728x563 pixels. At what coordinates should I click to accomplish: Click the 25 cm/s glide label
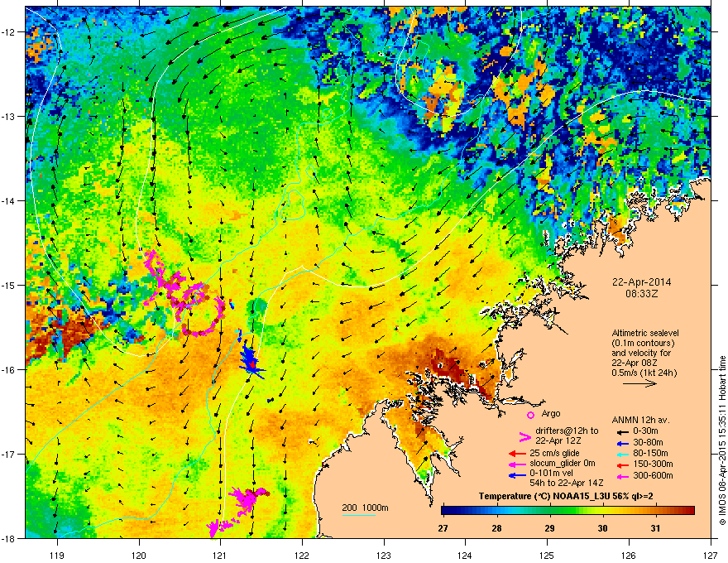tap(554, 453)
